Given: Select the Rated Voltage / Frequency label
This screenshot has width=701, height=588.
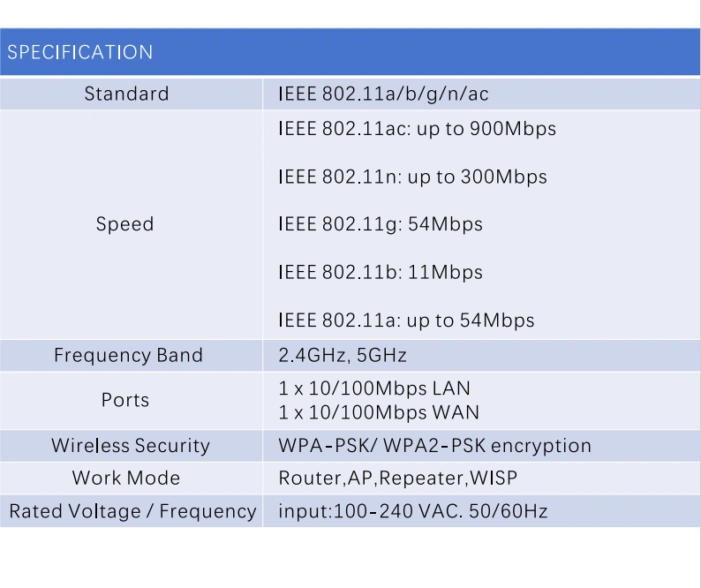Looking at the screenshot, I should click(132, 511).
